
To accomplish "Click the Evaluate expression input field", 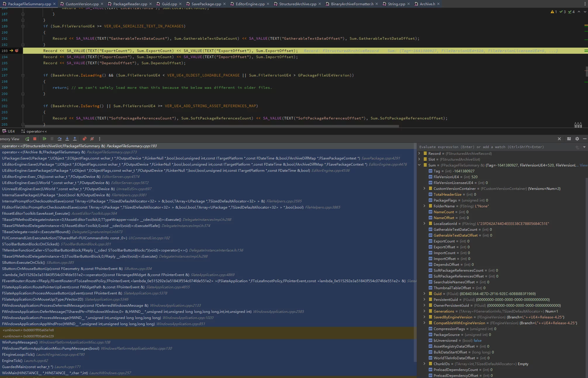I will (x=494, y=147).
